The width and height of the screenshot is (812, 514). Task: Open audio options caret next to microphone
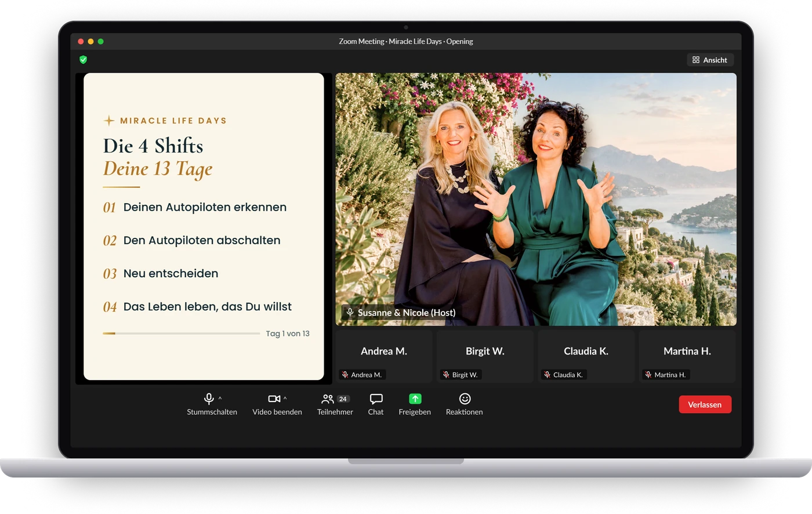(220, 399)
